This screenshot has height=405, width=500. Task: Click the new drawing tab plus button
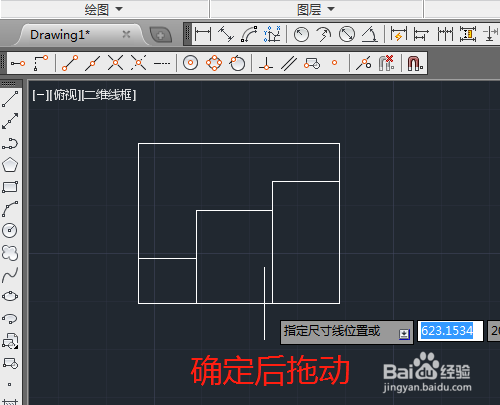point(161,35)
